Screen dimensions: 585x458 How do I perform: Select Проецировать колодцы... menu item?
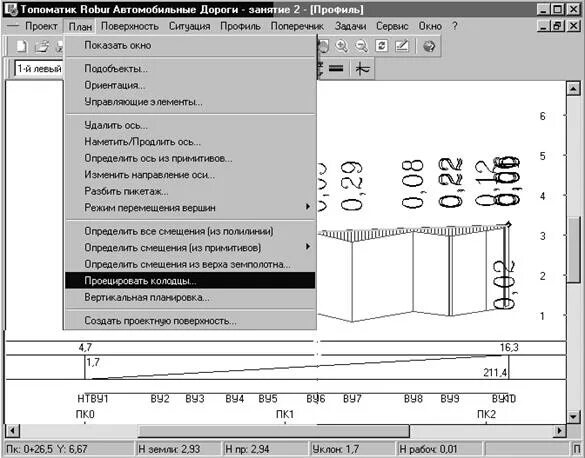tap(190, 280)
